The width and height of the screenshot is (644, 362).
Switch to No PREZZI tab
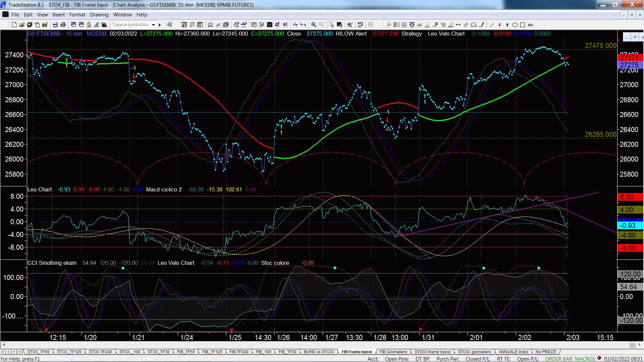(546, 352)
